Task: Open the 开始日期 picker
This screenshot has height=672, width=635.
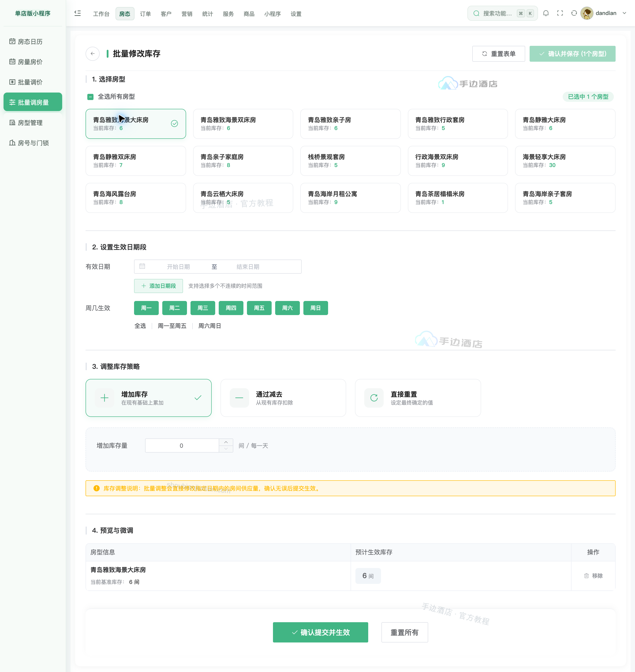Action: coord(178,267)
